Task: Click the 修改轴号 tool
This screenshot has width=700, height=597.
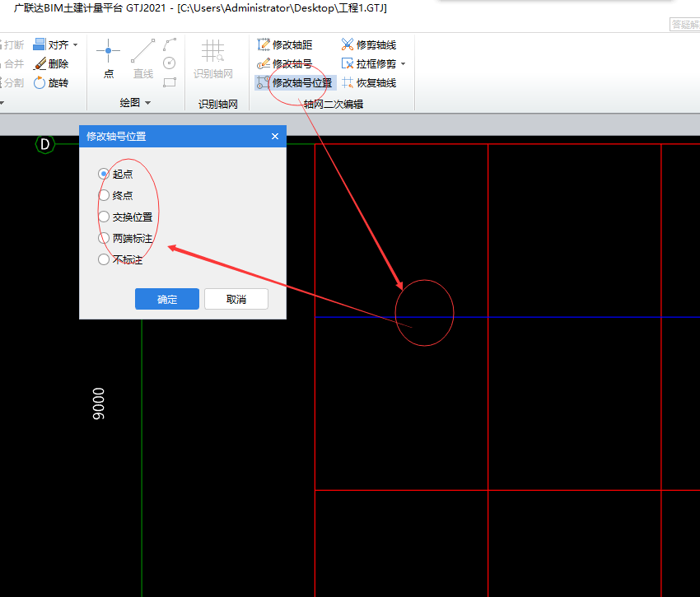Action: 285,64
